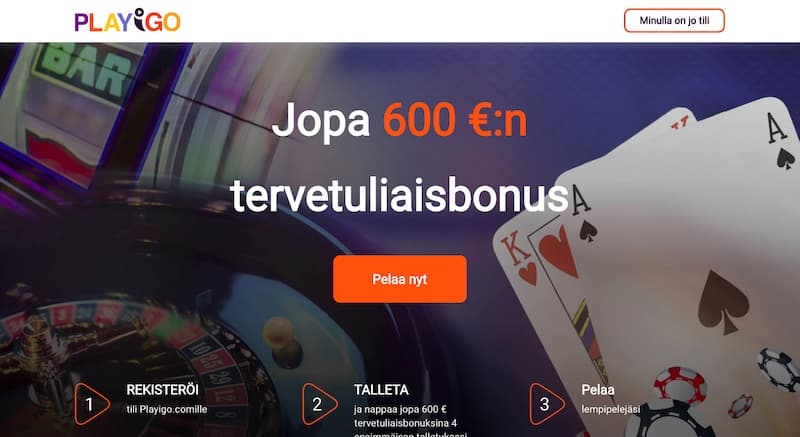Select the step 2 triangle icon

[x=319, y=404]
